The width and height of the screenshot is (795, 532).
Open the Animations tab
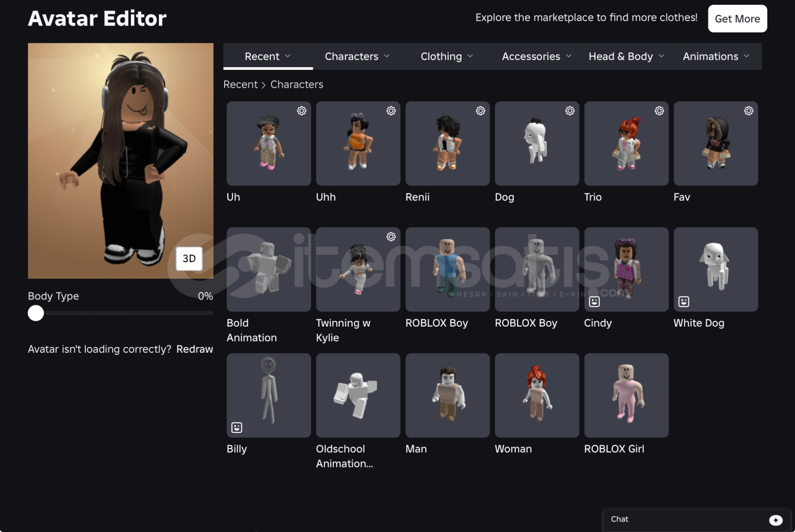716,56
